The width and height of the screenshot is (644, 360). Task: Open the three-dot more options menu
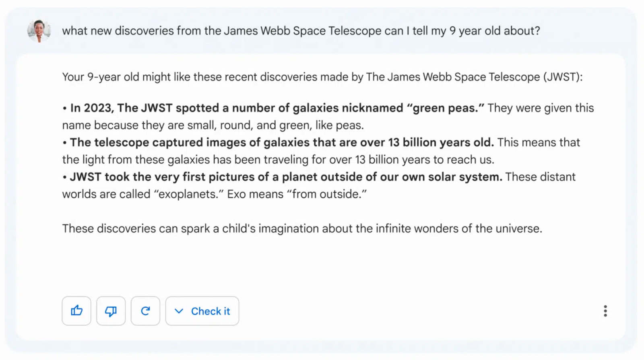(605, 311)
